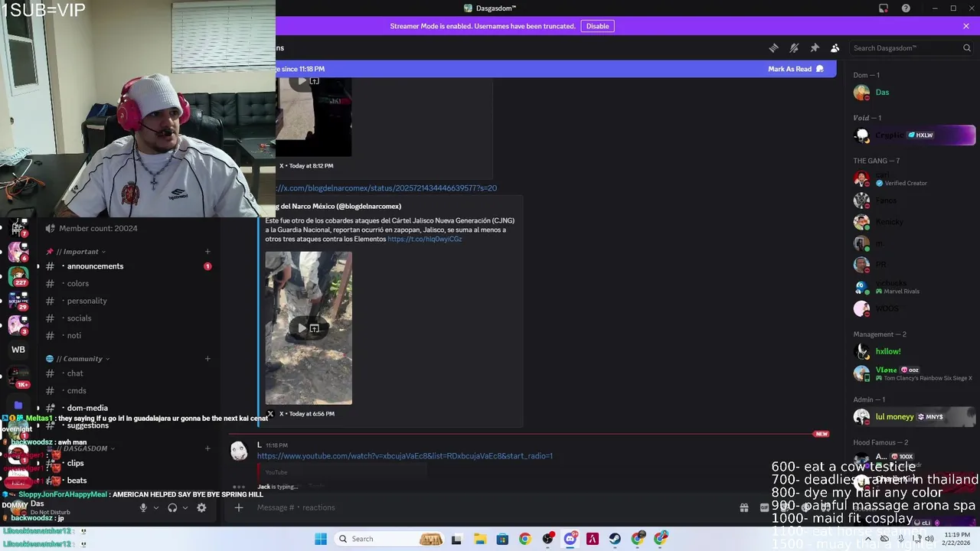Open the chat channel

click(127, 373)
